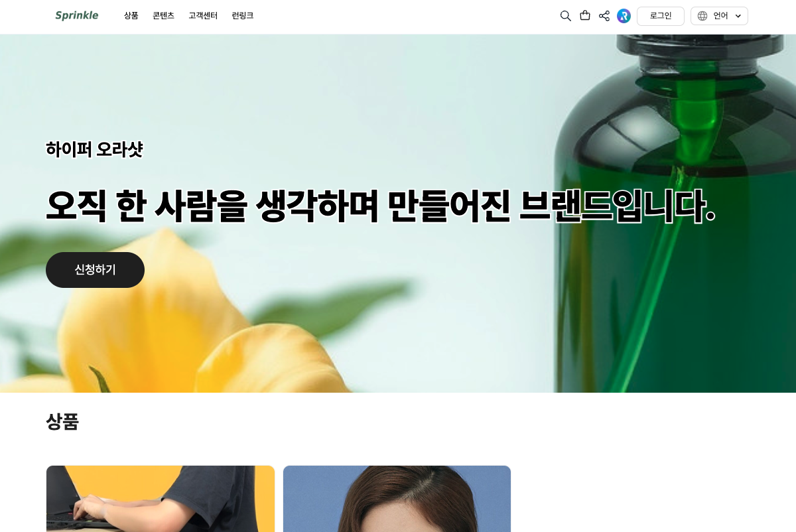
Task: Click the 하이퍼 오라샷 banner title
Action: [94, 149]
